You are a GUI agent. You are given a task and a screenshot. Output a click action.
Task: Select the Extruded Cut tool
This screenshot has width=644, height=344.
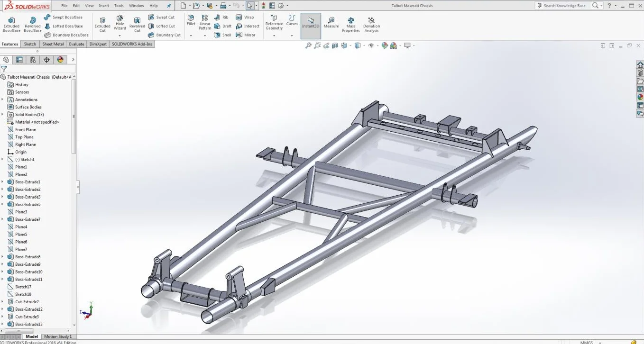click(x=102, y=25)
